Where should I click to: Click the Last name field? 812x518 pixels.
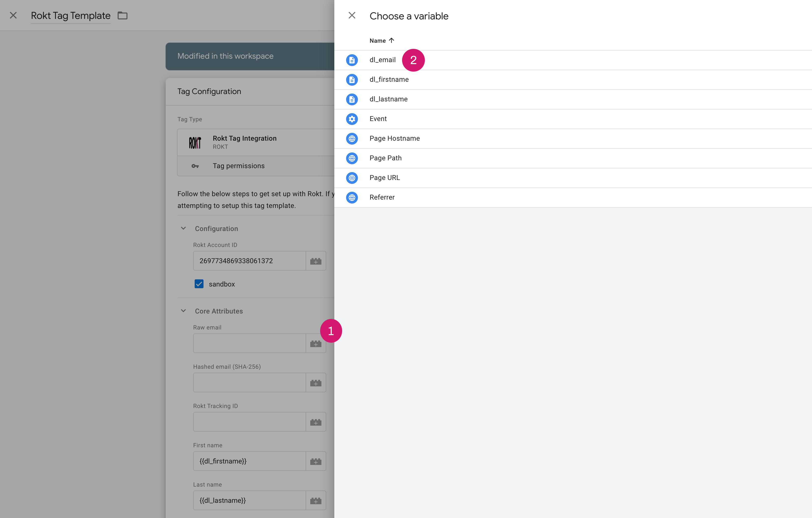coord(249,501)
